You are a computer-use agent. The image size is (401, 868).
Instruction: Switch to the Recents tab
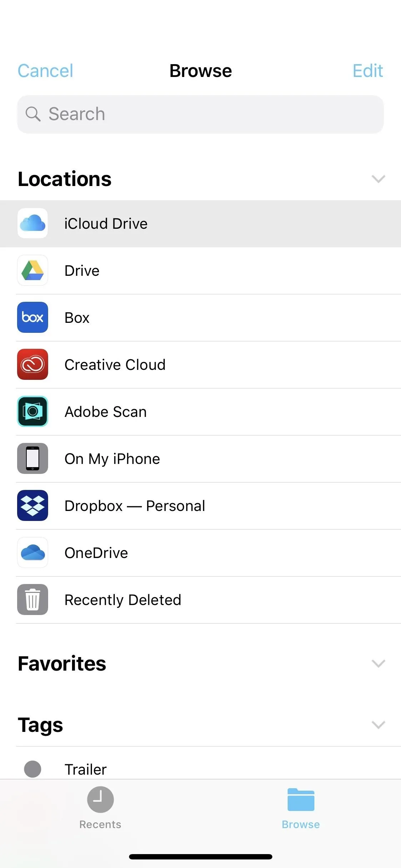tap(100, 808)
